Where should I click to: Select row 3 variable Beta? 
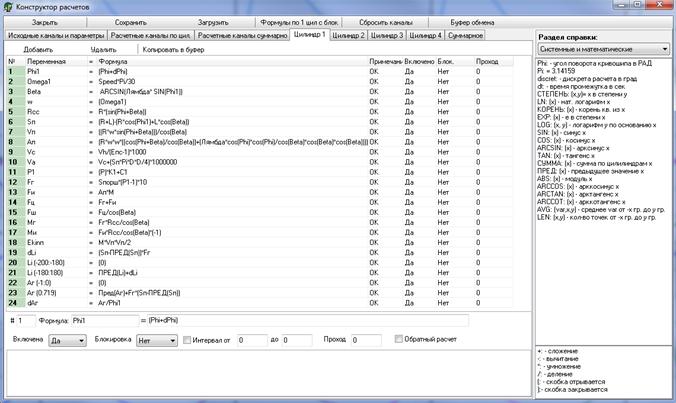coord(34,91)
